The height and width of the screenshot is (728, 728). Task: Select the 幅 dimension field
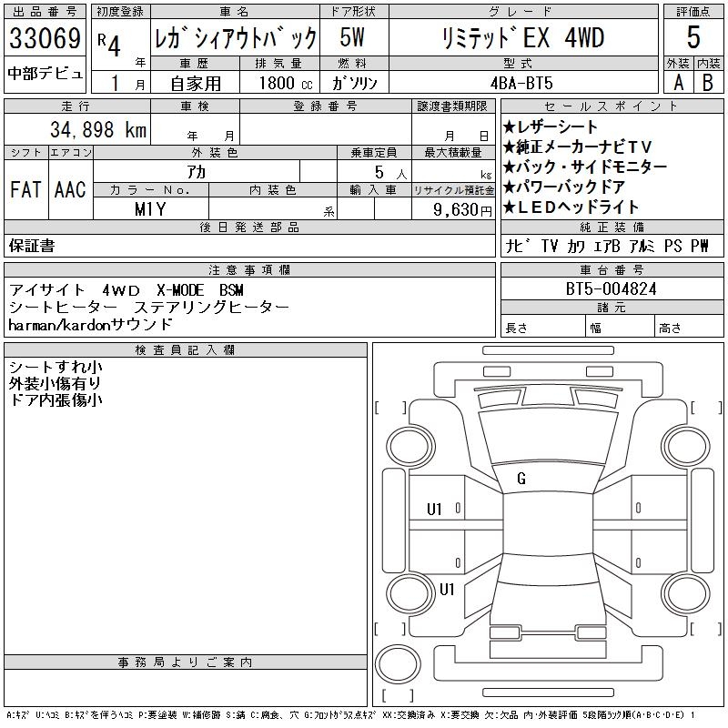620,326
